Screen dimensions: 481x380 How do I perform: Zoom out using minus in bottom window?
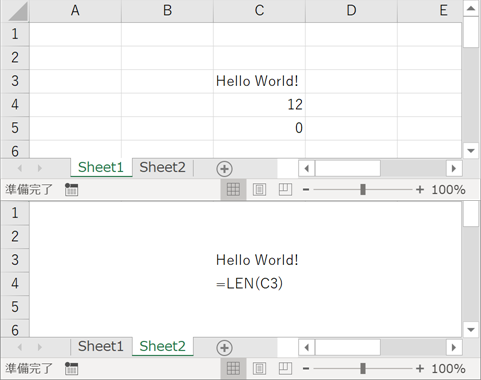tap(306, 369)
